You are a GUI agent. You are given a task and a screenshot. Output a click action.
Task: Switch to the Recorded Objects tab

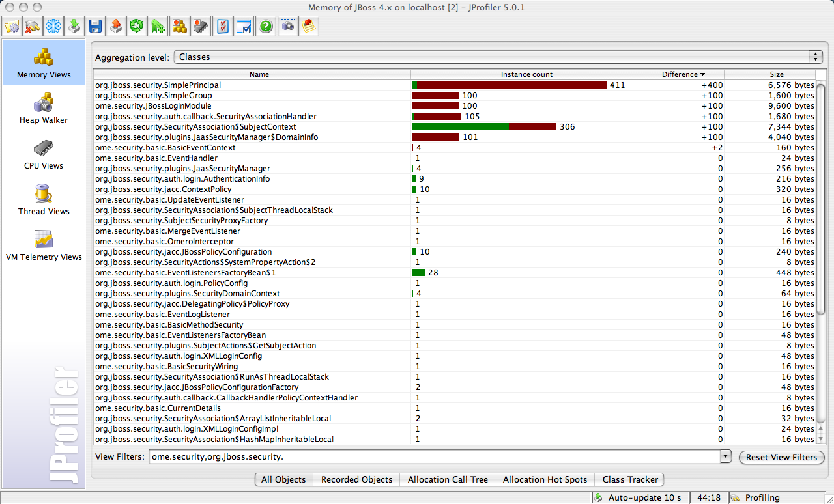[x=357, y=479]
